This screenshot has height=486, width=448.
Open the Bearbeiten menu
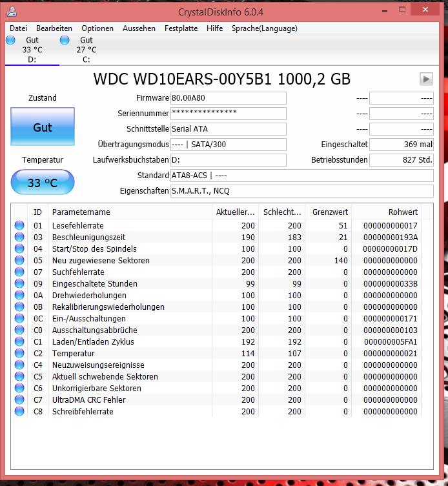tap(54, 28)
